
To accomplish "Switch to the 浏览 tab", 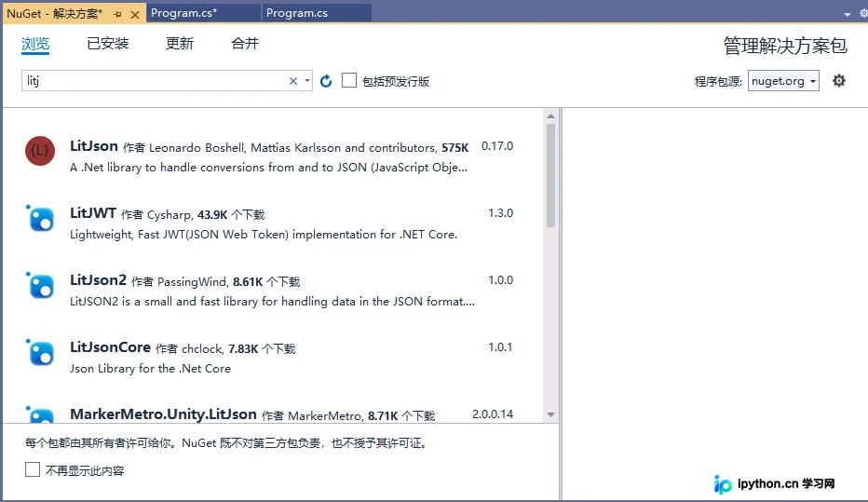I will tap(35, 44).
